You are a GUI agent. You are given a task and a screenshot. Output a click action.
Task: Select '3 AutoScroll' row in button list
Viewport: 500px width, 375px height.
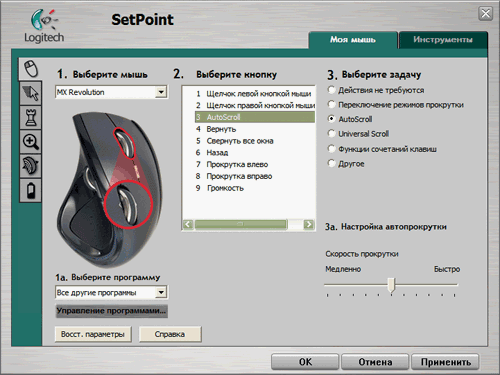pyautogui.click(x=255, y=117)
